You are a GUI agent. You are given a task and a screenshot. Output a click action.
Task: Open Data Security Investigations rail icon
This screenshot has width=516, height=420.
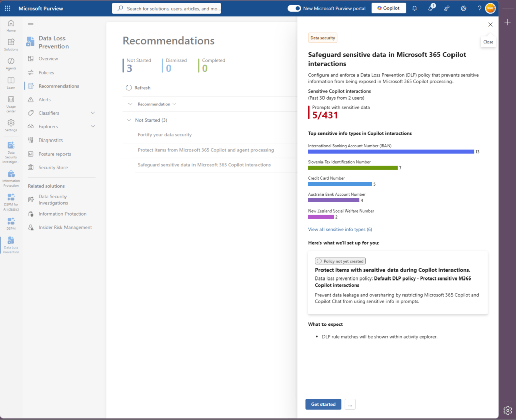tap(11, 152)
